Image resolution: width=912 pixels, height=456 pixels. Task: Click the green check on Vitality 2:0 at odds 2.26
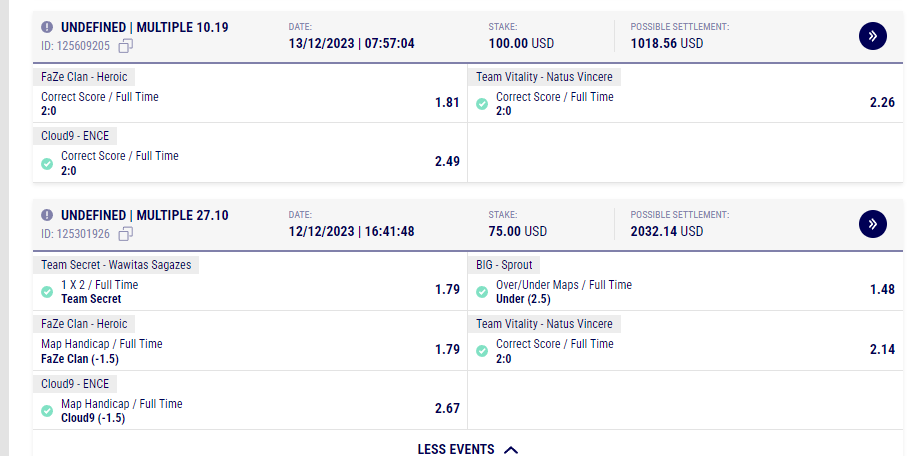[482, 104]
